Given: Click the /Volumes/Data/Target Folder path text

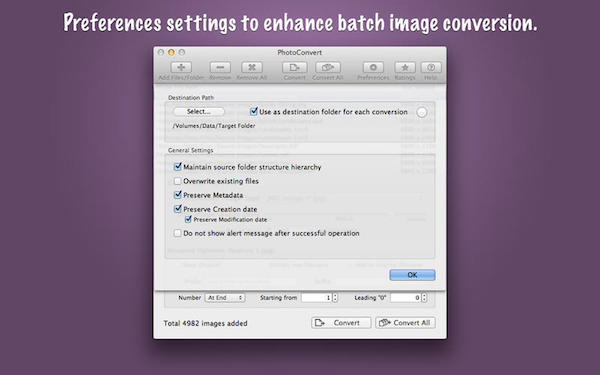Looking at the screenshot, I should pos(214,126).
